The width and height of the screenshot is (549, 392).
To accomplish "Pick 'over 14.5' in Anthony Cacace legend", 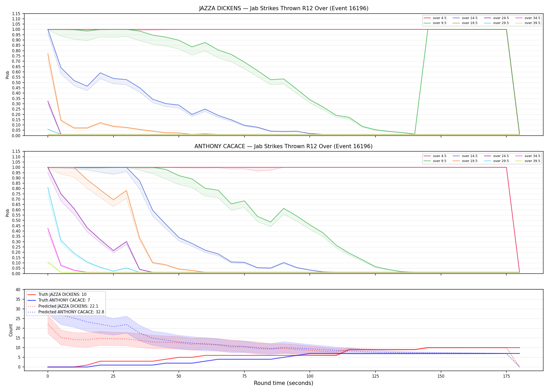I will [465, 156].
